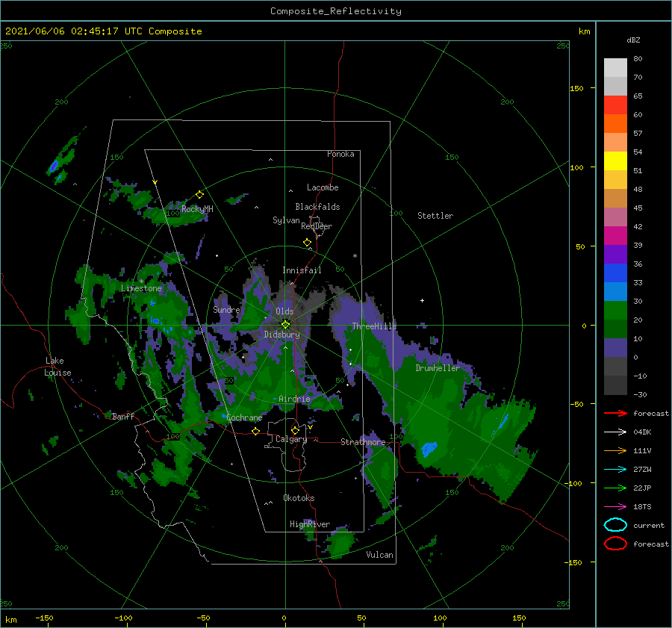Click the Composite_Reflectivity title
The height and width of the screenshot is (628, 672).
pyautogui.click(x=336, y=11)
